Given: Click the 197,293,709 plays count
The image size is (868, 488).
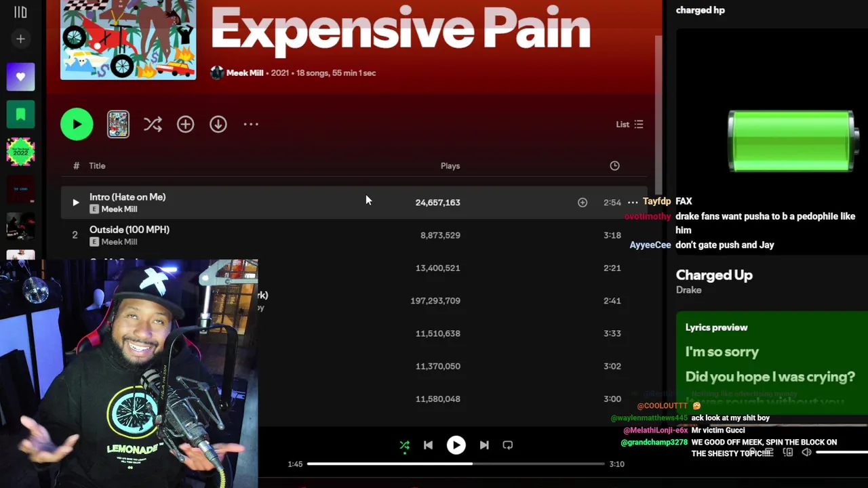Looking at the screenshot, I should [x=435, y=300].
